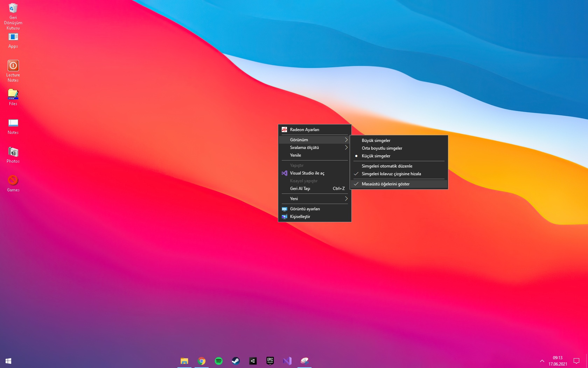Click Yenile to refresh the desktop
This screenshot has width=588, height=368.
315,155
